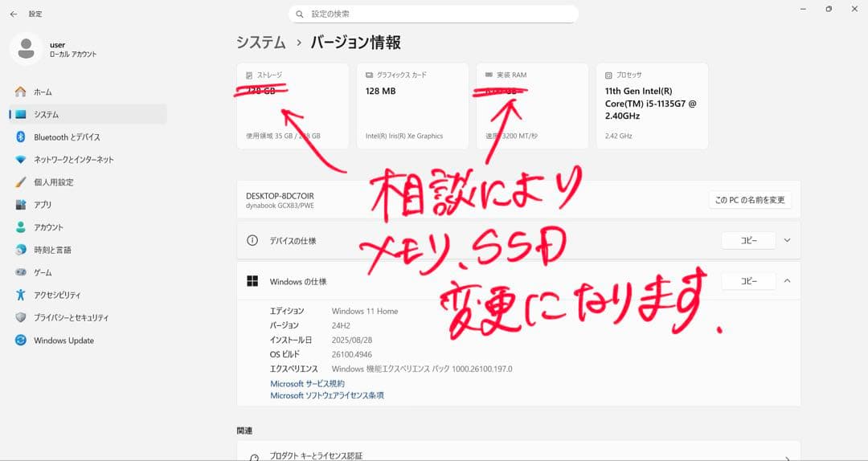Copy the Windows の仕様 details
The image size is (868, 461).
(x=748, y=281)
